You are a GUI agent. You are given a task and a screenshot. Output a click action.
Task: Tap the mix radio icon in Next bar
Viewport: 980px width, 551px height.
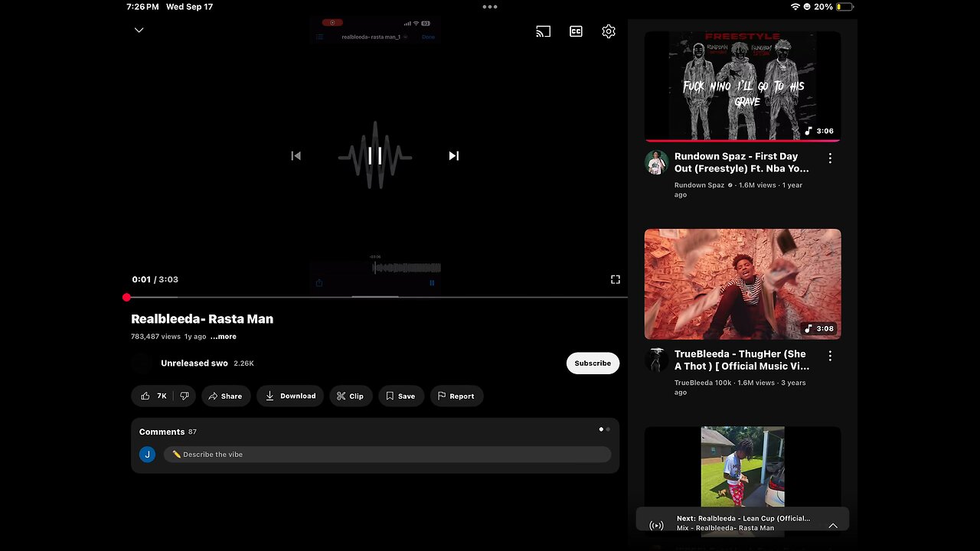(x=656, y=526)
